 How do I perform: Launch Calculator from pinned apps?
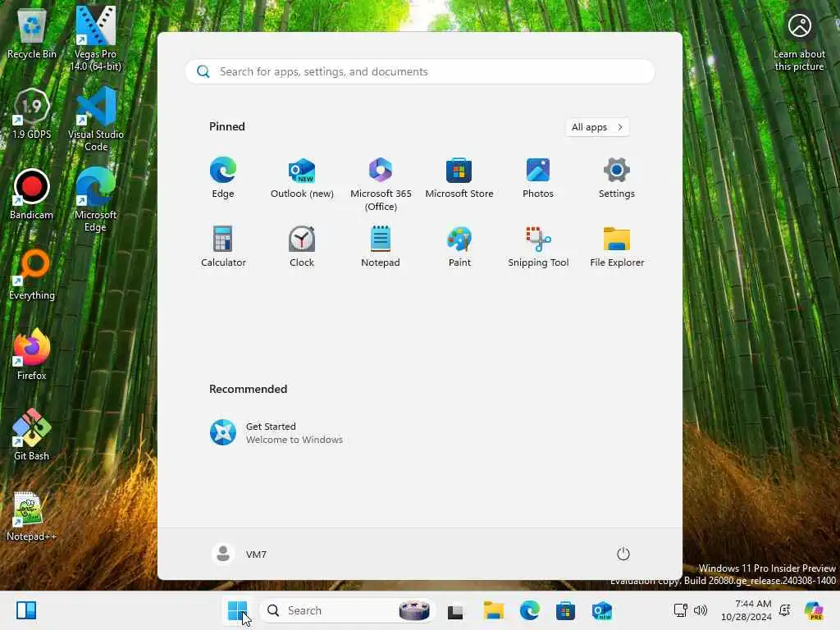coord(223,246)
